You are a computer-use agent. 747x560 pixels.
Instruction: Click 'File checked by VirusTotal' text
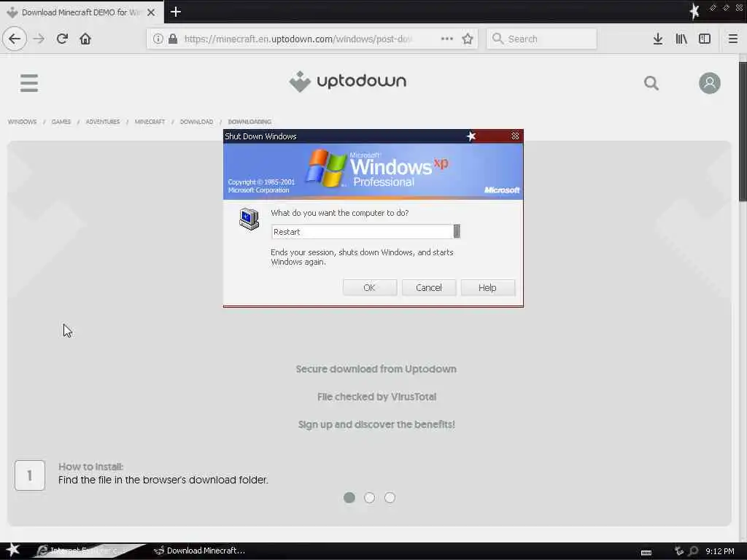click(x=376, y=397)
